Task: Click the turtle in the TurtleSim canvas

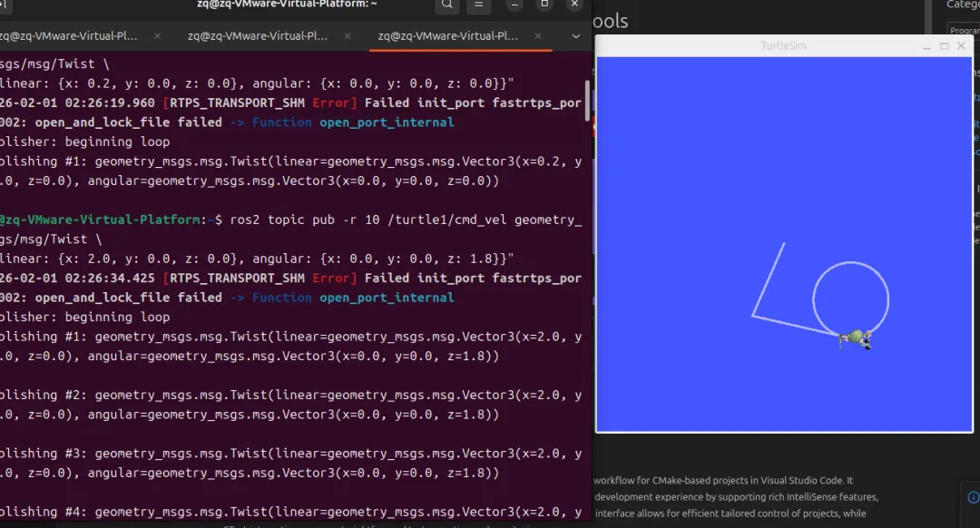Action: [x=856, y=338]
